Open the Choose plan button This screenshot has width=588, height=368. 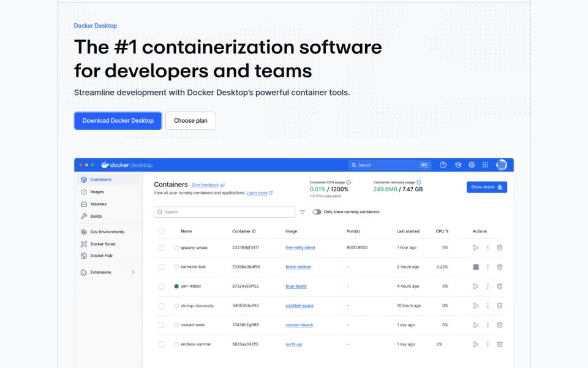[x=190, y=121]
